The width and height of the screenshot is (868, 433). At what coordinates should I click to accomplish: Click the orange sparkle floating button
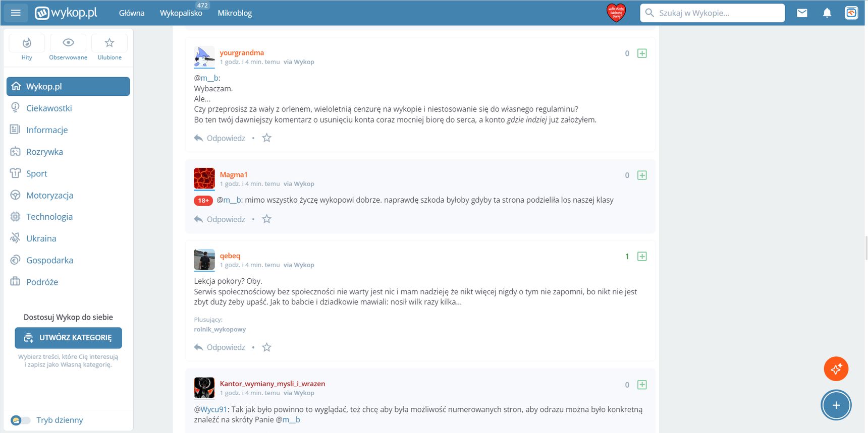836,369
